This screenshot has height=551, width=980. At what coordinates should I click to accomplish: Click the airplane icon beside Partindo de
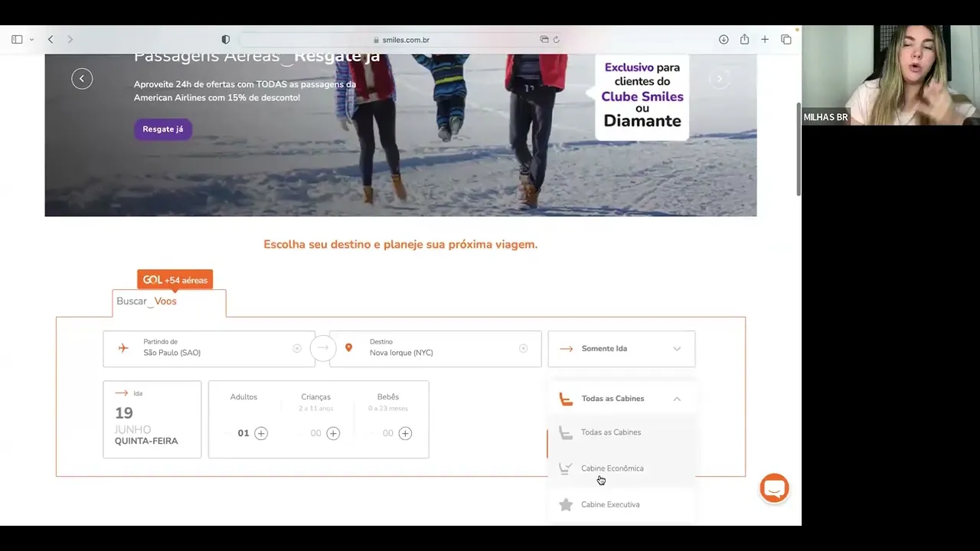point(123,348)
